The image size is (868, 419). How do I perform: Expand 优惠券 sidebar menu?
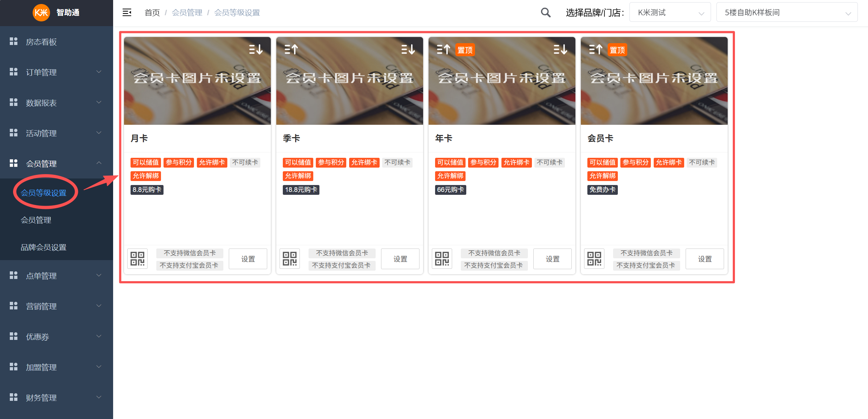(x=57, y=337)
